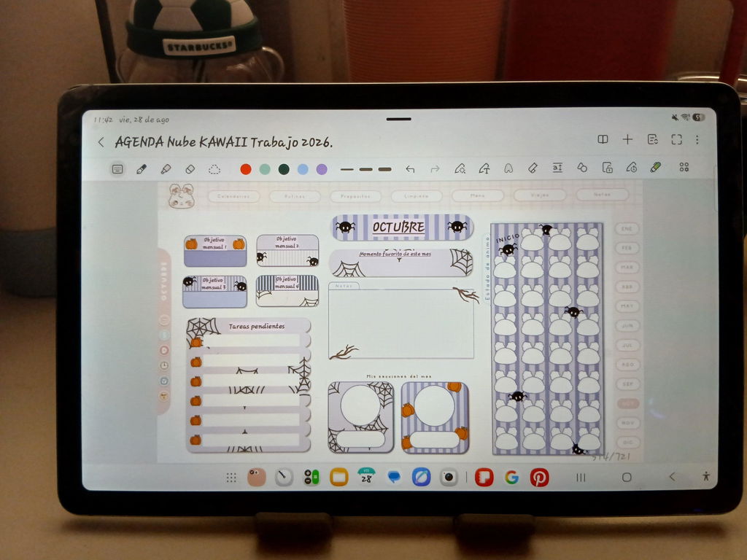Open reading mode book icon
The height and width of the screenshot is (560, 747).
pyautogui.click(x=603, y=139)
